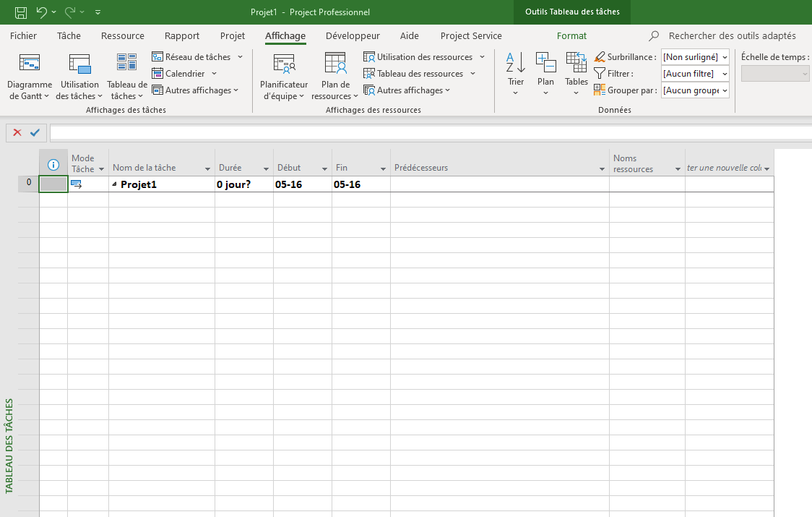
Task: Open the Project Service tab
Action: coord(471,35)
